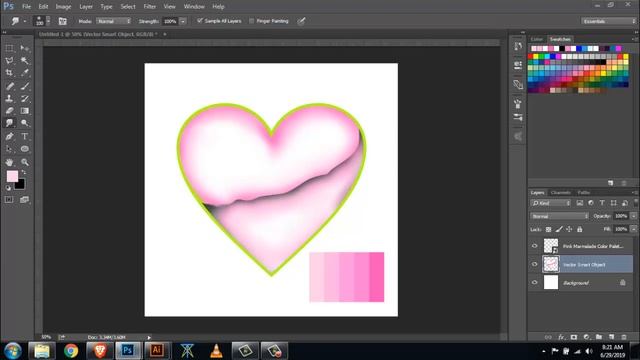Open the Essentials workspace dropdown
The height and width of the screenshot is (360, 640).
[x=609, y=21]
